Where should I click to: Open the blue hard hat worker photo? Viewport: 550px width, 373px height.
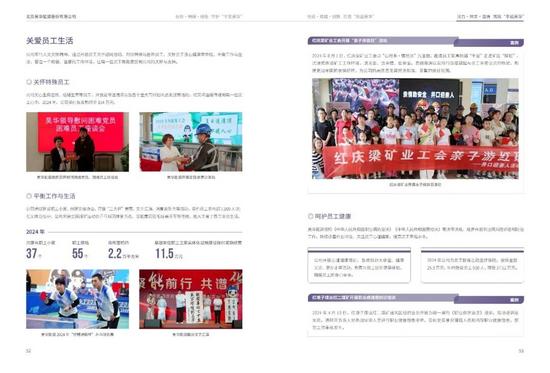point(191,142)
